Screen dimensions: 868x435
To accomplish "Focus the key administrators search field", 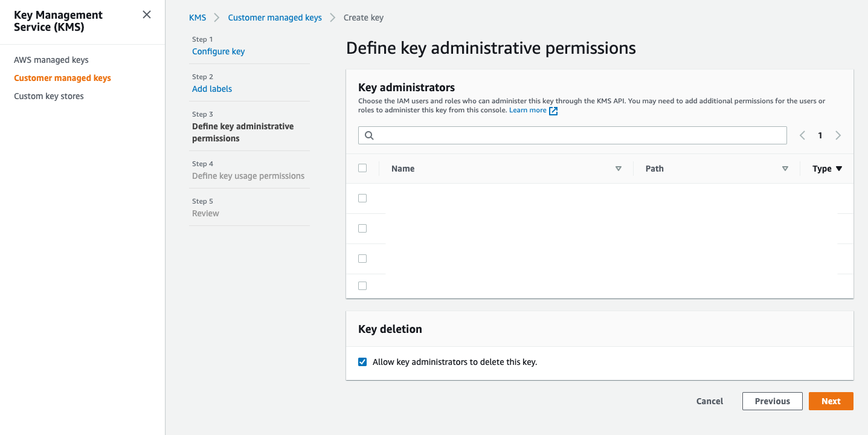I will (573, 135).
